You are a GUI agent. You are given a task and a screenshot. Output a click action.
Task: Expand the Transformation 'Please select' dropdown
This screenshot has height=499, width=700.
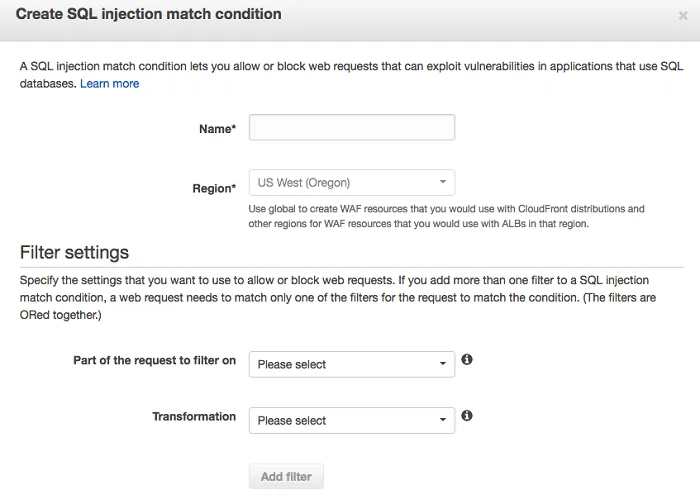point(352,420)
